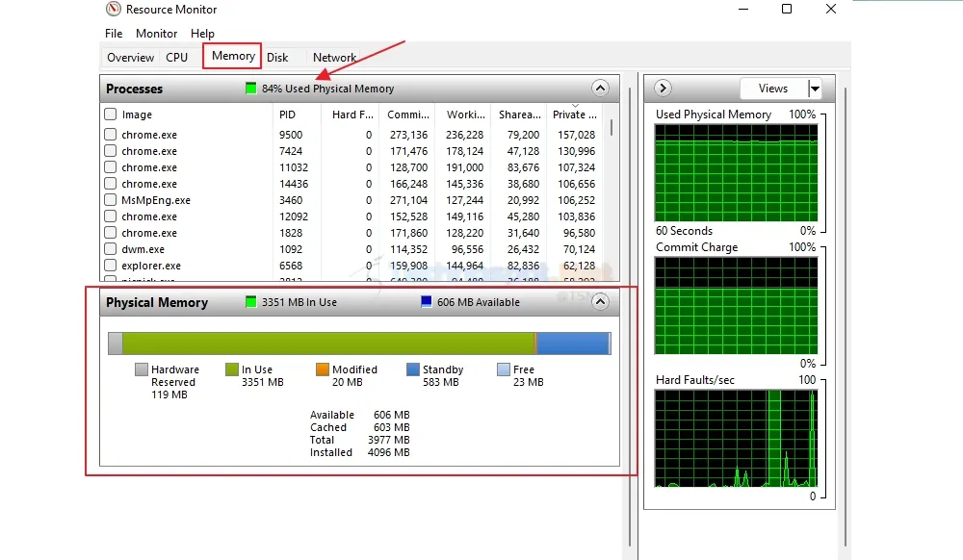The image size is (963, 560).
Task: Open the Help menu
Action: pyautogui.click(x=202, y=34)
